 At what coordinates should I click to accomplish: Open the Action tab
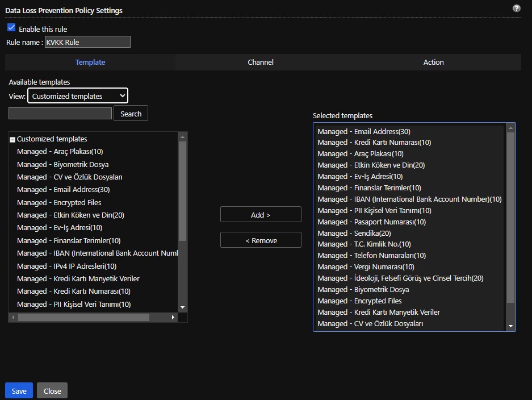[x=433, y=63]
